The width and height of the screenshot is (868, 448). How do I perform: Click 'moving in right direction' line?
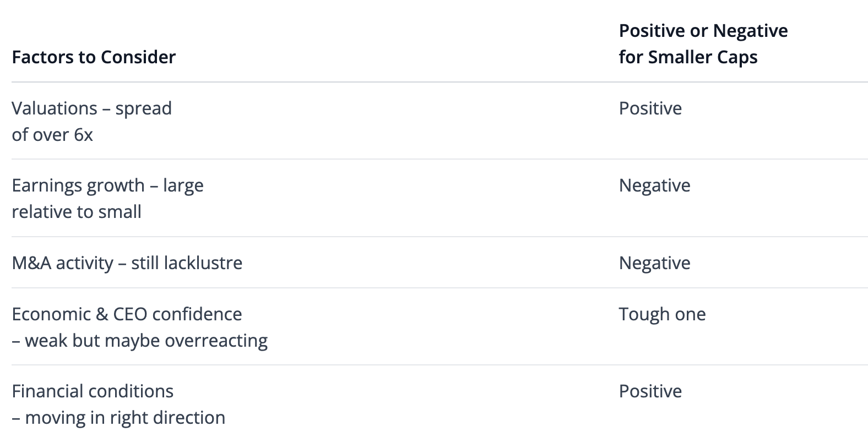(125, 418)
